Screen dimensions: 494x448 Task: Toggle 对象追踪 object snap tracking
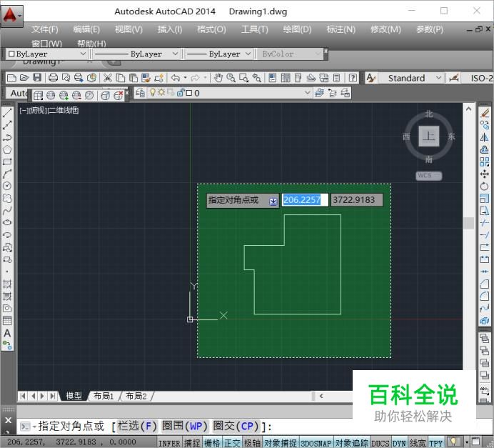pyautogui.click(x=352, y=443)
